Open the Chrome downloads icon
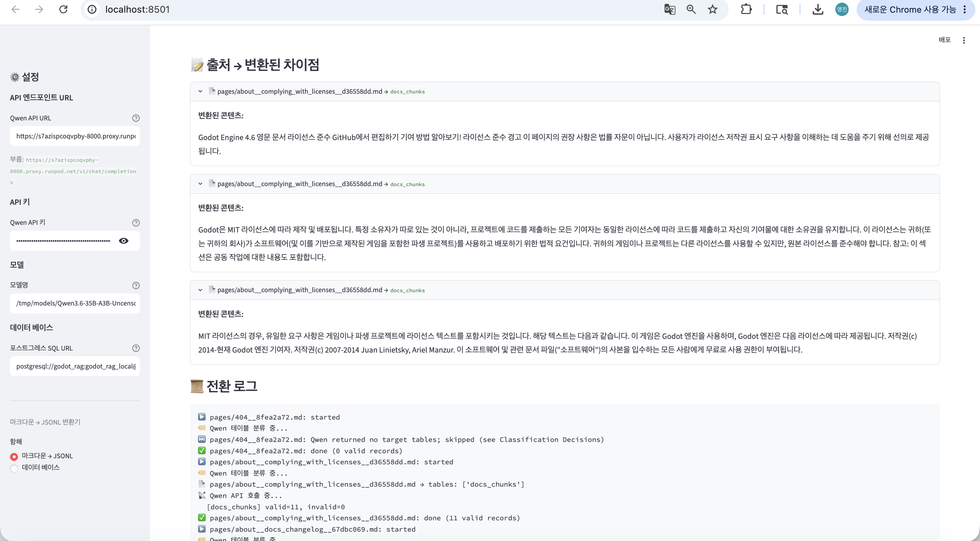Viewport: 980px width, 541px height. pos(818,10)
